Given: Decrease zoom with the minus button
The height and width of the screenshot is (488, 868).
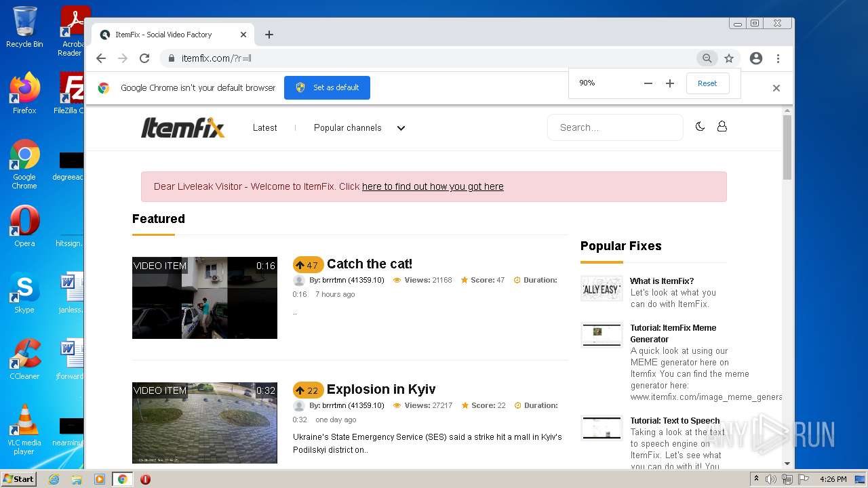Looking at the screenshot, I should tap(648, 83).
